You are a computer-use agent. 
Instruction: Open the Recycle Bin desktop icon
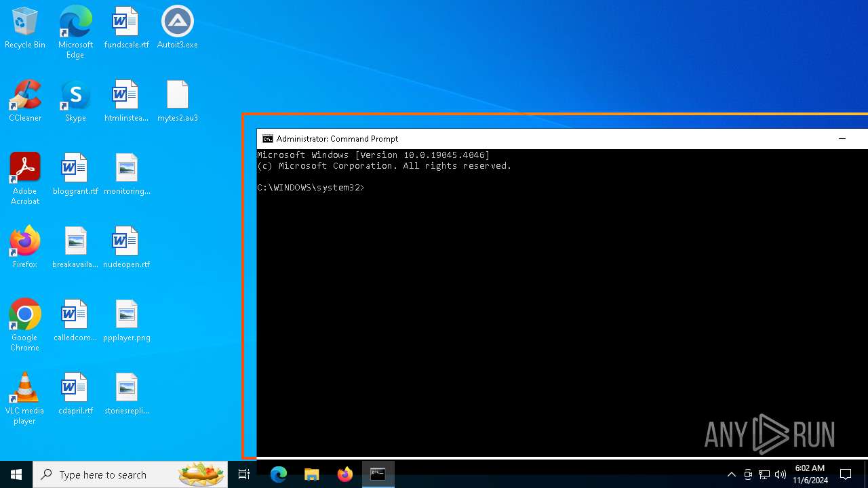pyautogui.click(x=25, y=28)
